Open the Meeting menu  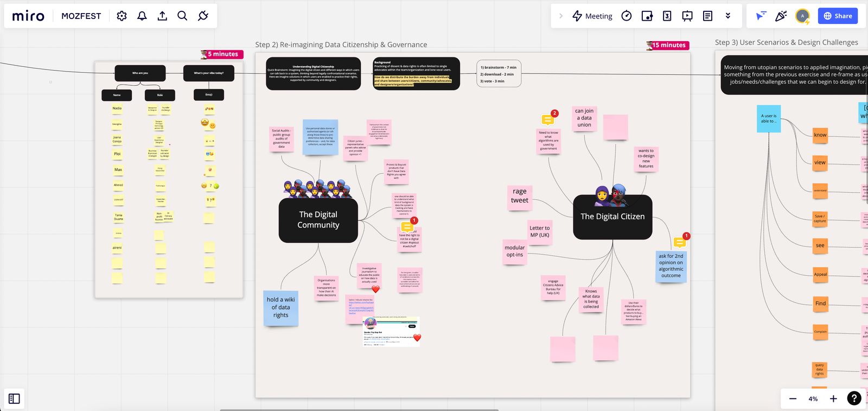592,16
